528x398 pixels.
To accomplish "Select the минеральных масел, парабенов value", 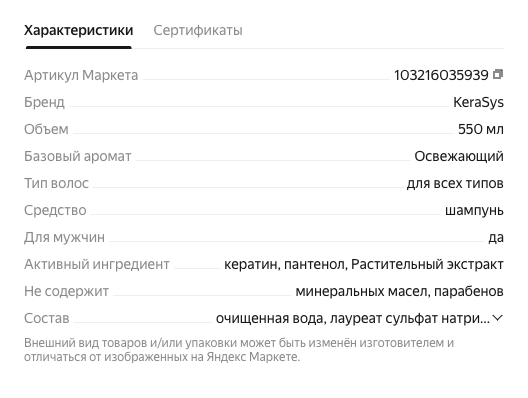I will [x=399, y=291].
